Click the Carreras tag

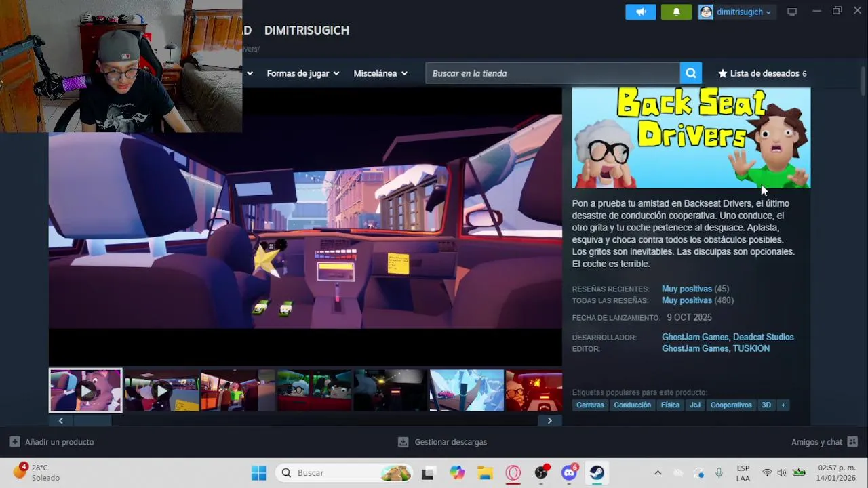point(590,405)
